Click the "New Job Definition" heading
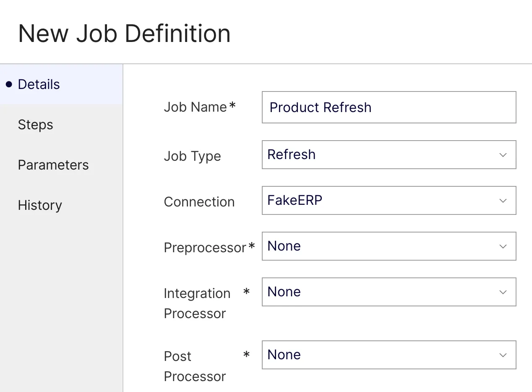532x392 pixels. 125,34
